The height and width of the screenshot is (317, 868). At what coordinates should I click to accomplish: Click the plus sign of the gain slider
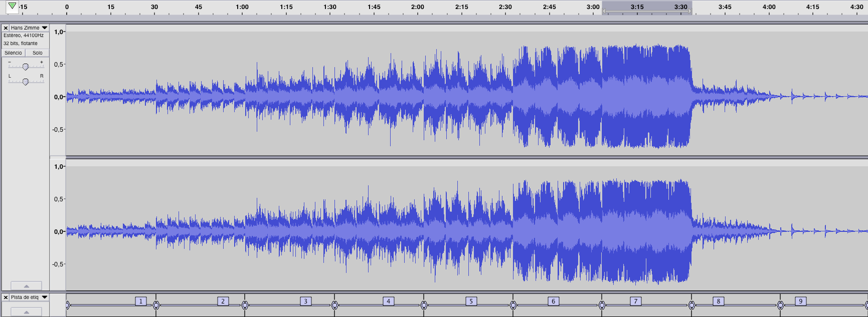[42, 62]
